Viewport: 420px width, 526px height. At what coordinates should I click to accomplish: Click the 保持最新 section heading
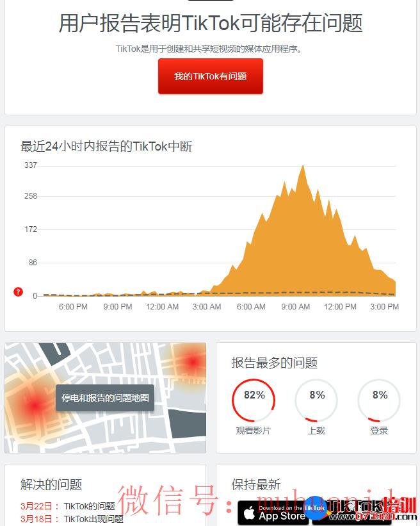[255, 485]
